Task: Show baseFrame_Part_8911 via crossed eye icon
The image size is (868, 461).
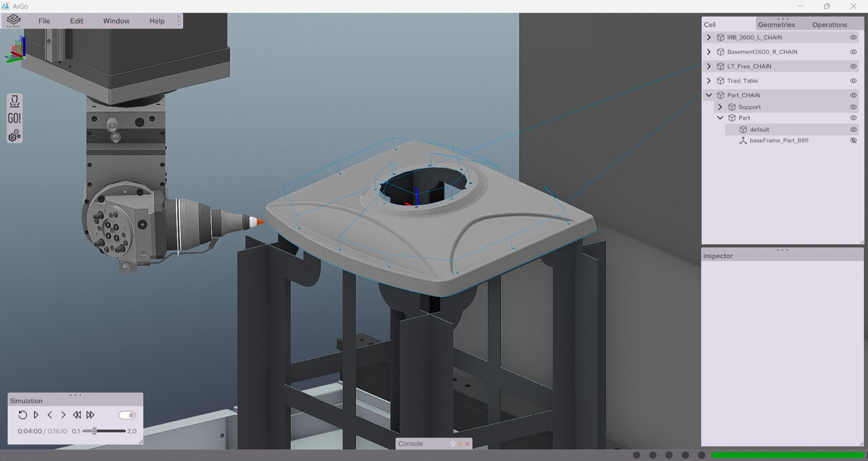Action: pos(853,141)
